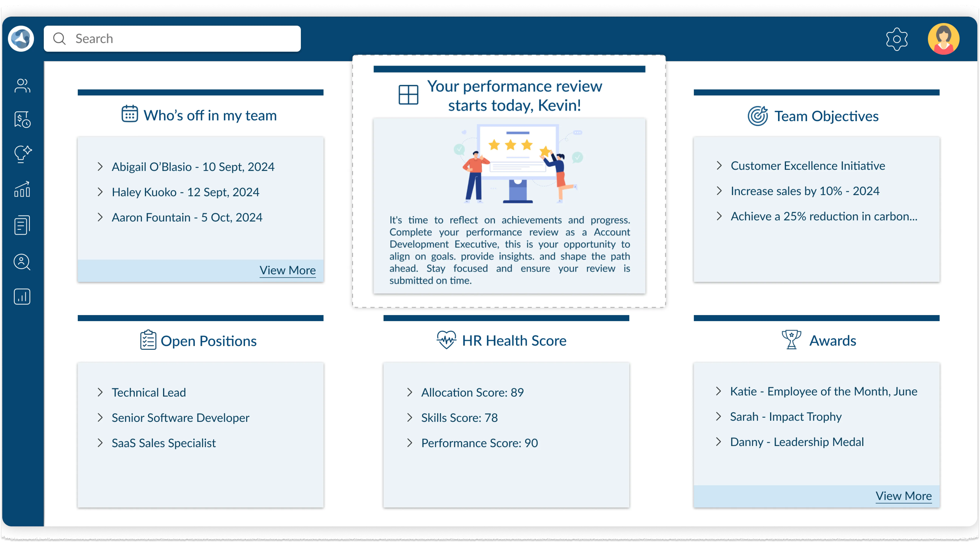
Task: Click the company logo in top-left
Action: pyautogui.click(x=21, y=39)
